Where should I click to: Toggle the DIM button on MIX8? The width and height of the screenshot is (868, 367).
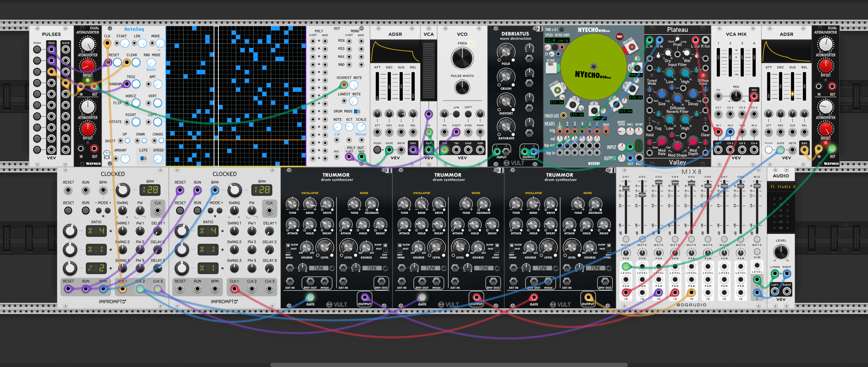(757, 251)
